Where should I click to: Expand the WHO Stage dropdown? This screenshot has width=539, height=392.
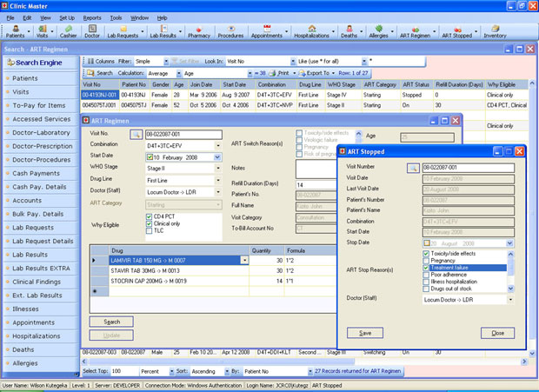coord(218,169)
